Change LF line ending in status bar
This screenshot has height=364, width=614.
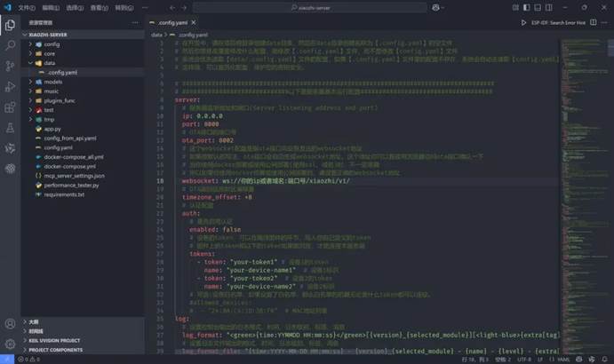coord(540,359)
